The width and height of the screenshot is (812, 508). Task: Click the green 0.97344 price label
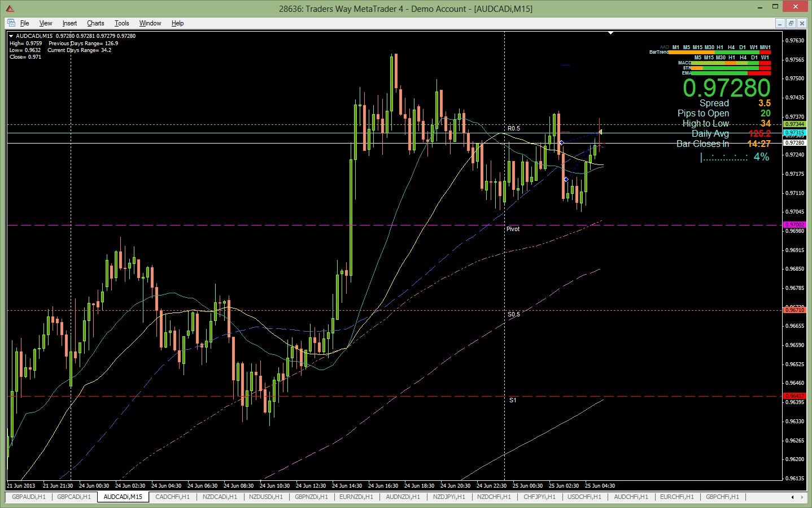tap(794, 124)
